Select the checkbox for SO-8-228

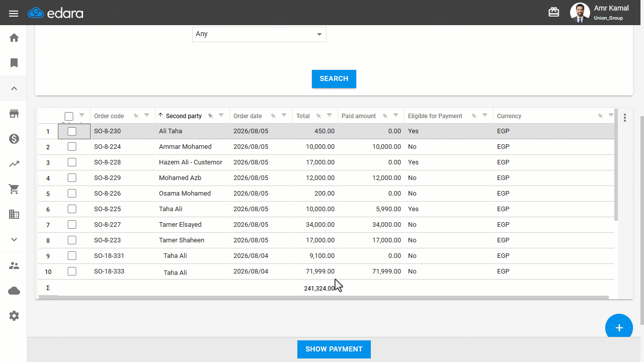coord(72,162)
